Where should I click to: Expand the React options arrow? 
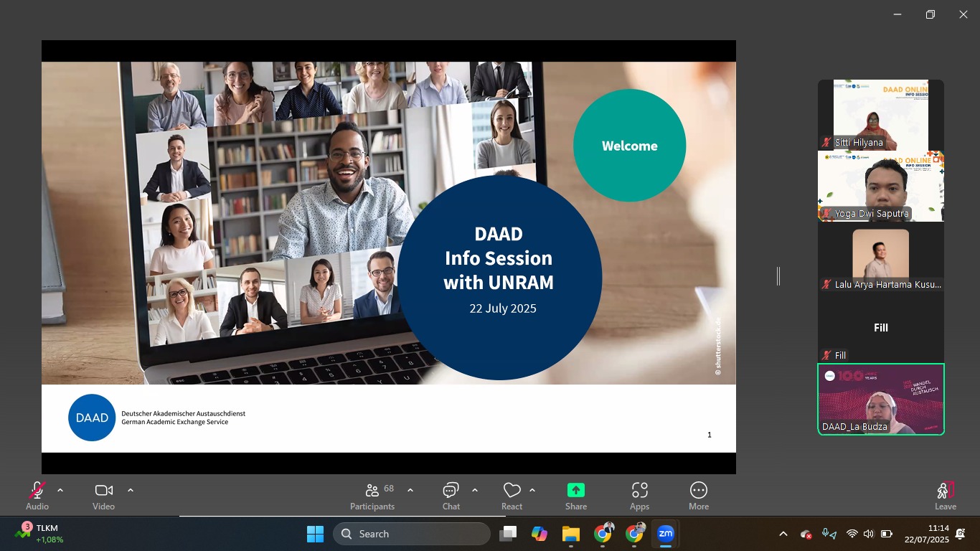coord(532,490)
